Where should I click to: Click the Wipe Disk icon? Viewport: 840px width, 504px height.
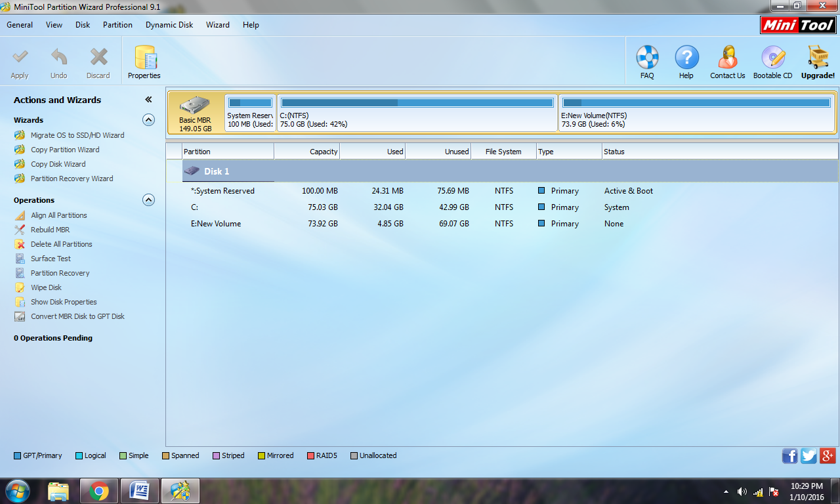[20, 287]
